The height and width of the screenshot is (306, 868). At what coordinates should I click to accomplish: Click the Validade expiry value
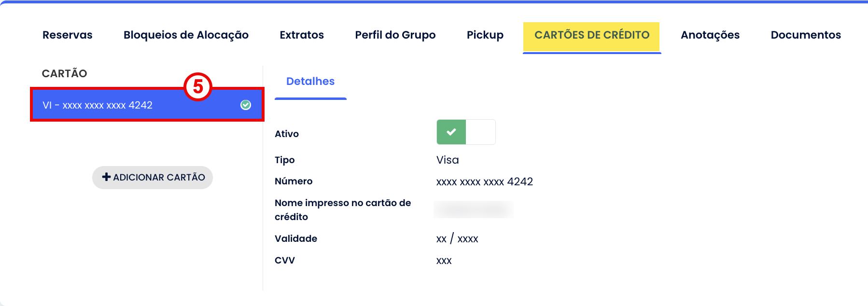457,239
